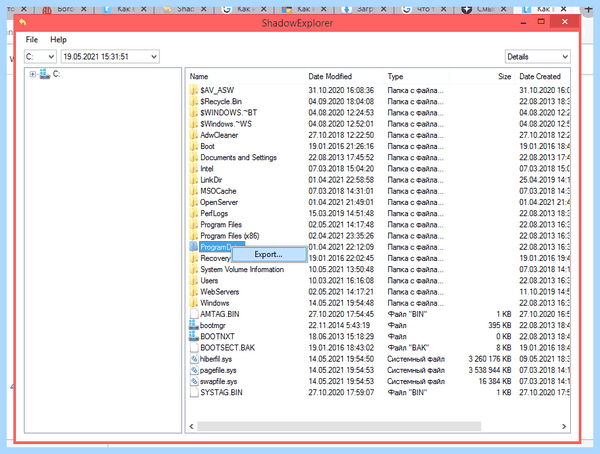600x454 pixels.
Task: Click the Системный файл type of pagefile.sys
Action: pyautogui.click(x=416, y=370)
